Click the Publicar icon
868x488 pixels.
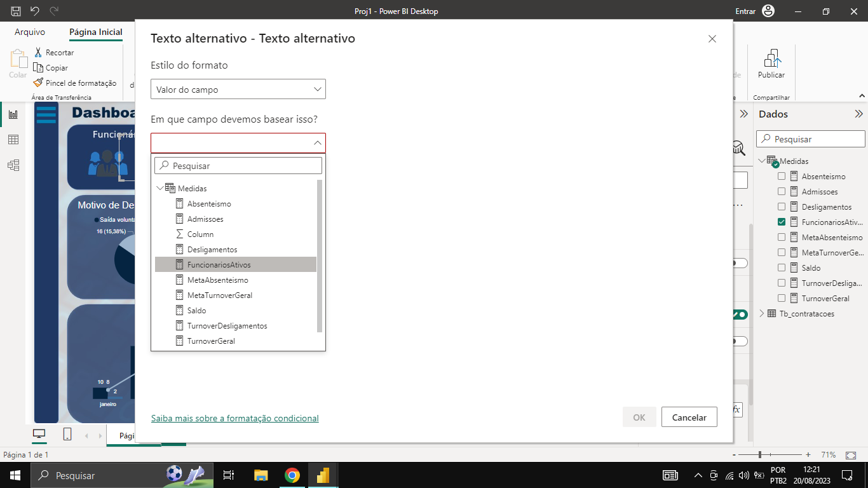(x=771, y=58)
